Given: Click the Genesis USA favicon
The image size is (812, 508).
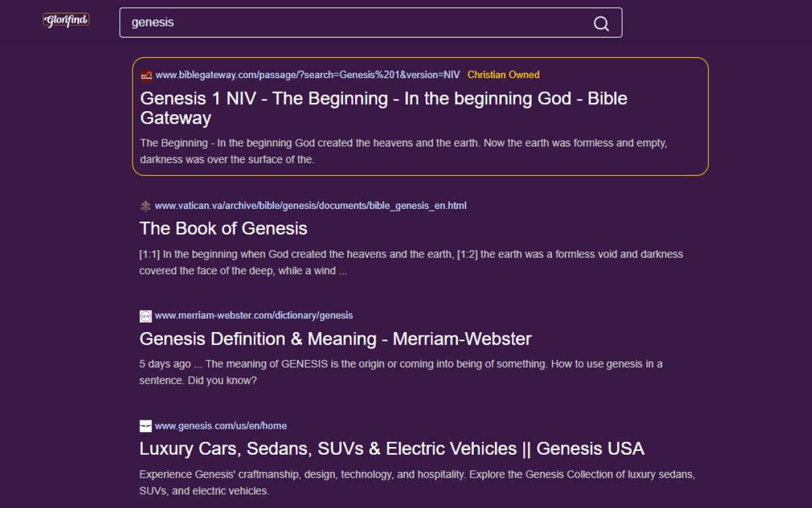Looking at the screenshot, I should tap(145, 426).
